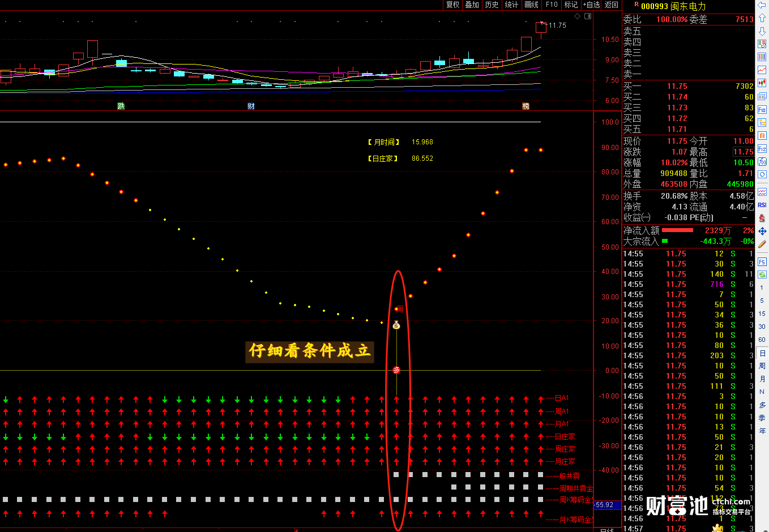The image size is (769, 532).
Task: Open the multi-window panel icon
Action: tap(762, 96)
